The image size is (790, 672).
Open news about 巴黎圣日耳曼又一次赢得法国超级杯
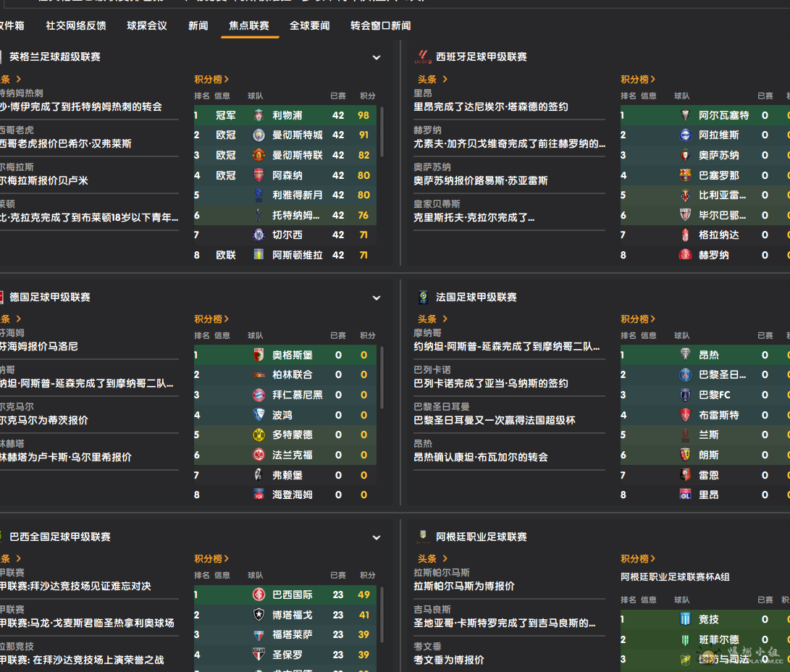[495, 420]
